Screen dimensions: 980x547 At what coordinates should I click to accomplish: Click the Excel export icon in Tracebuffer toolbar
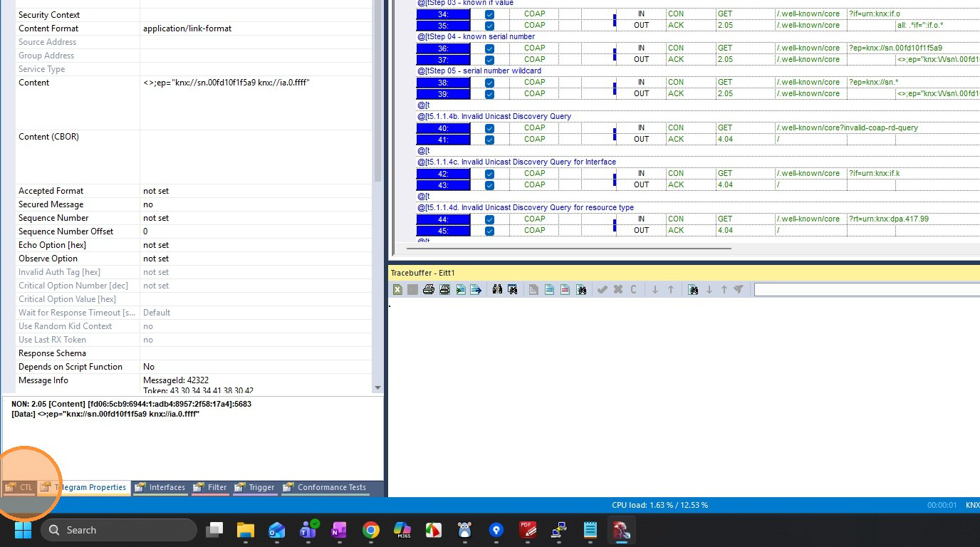[397, 290]
